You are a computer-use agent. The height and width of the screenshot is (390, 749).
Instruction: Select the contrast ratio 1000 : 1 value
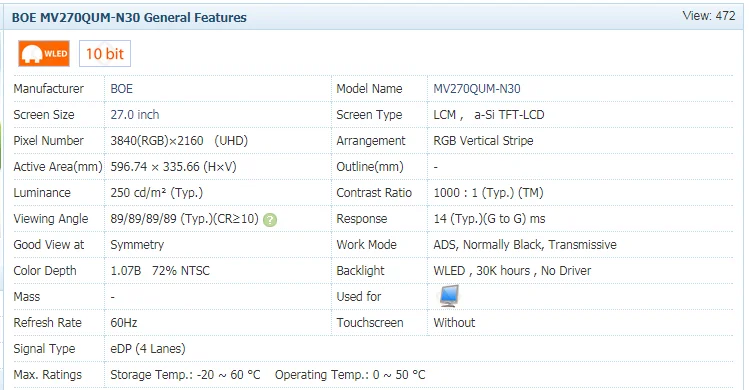[488, 193]
